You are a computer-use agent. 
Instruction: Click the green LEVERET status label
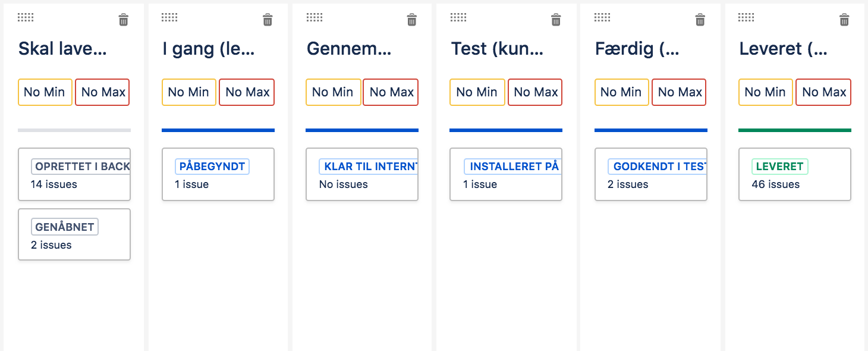click(x=779, y=167)
